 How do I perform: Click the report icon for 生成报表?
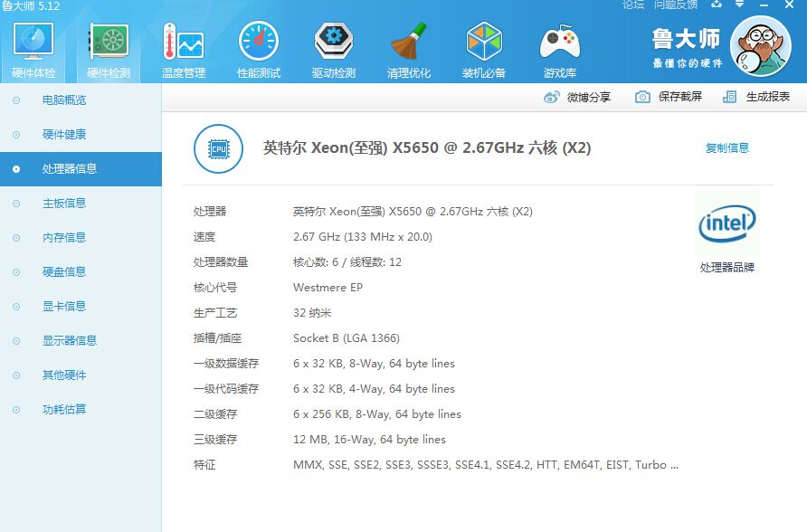[729, 97]
